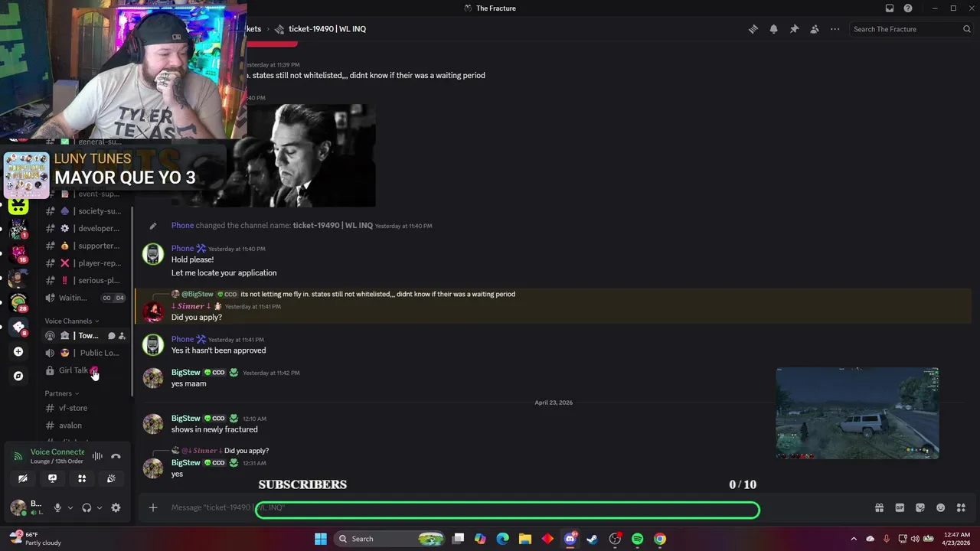This screenshot has height=551, width=980.
Task: Open Steam from the taskbar
Action: tap(592, 539)
